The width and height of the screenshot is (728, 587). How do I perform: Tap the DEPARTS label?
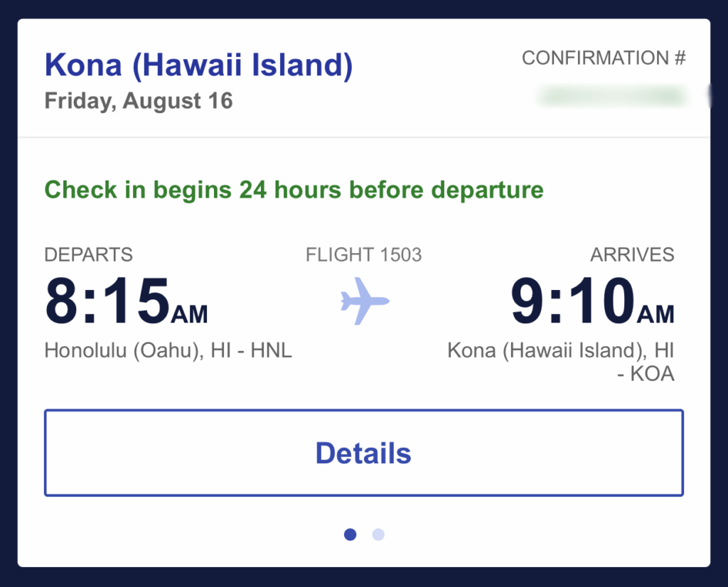tap(89, 254)
